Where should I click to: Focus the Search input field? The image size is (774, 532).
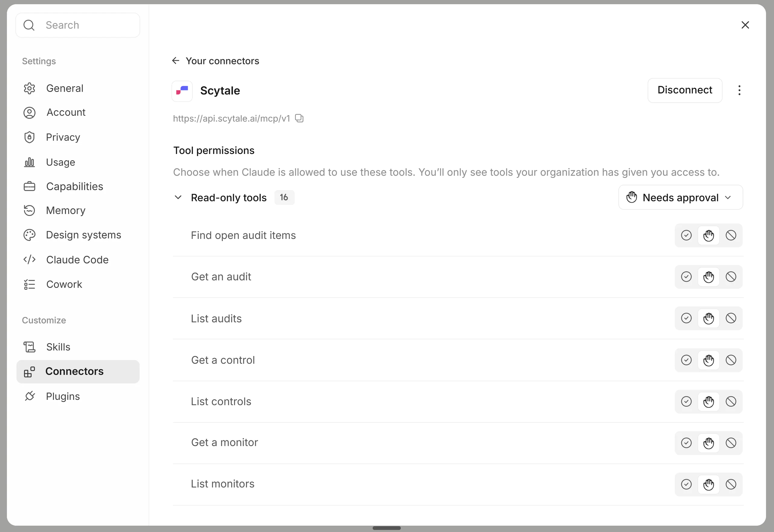pos(78,25)
